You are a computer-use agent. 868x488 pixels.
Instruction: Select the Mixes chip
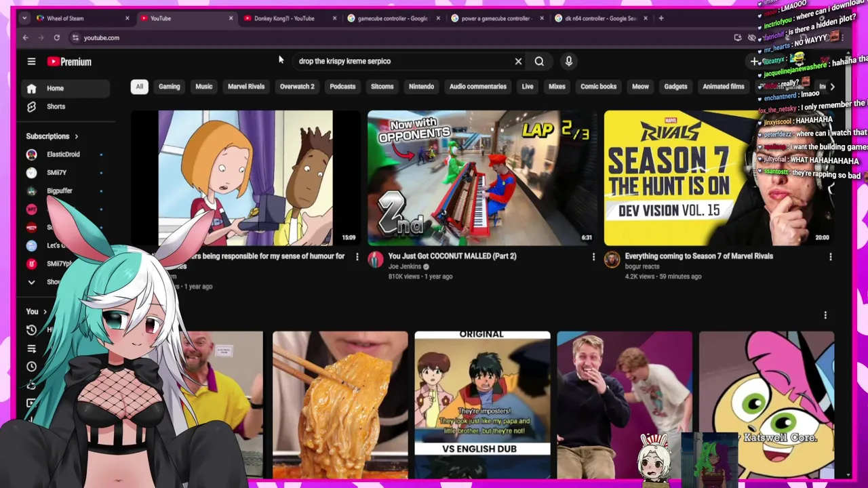coord(557,87)
